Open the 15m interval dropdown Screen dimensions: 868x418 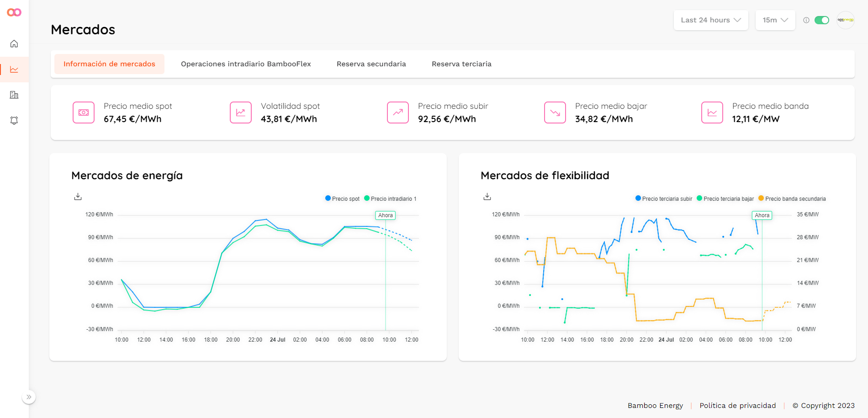(x=775, y=20)
